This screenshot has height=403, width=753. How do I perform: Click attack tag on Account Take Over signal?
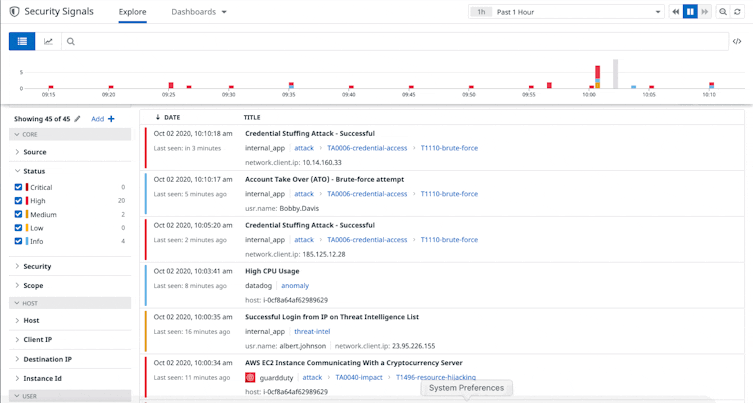[x=304, y=194]
